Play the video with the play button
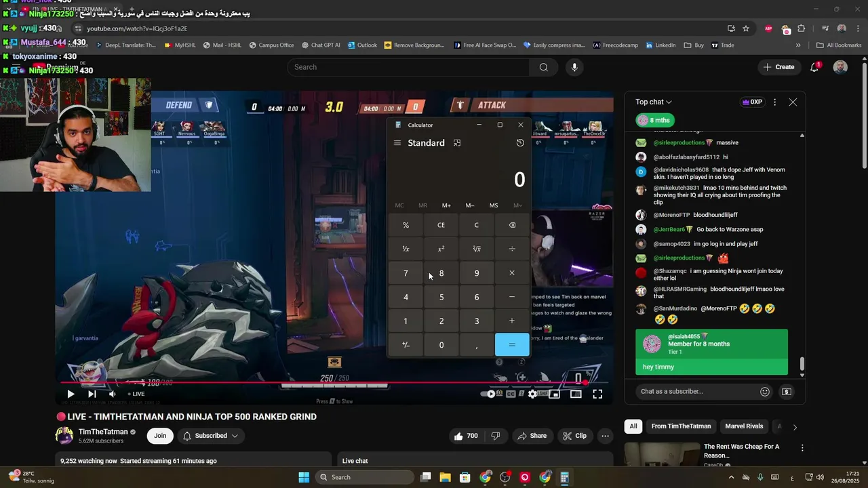 coord(71,394)
